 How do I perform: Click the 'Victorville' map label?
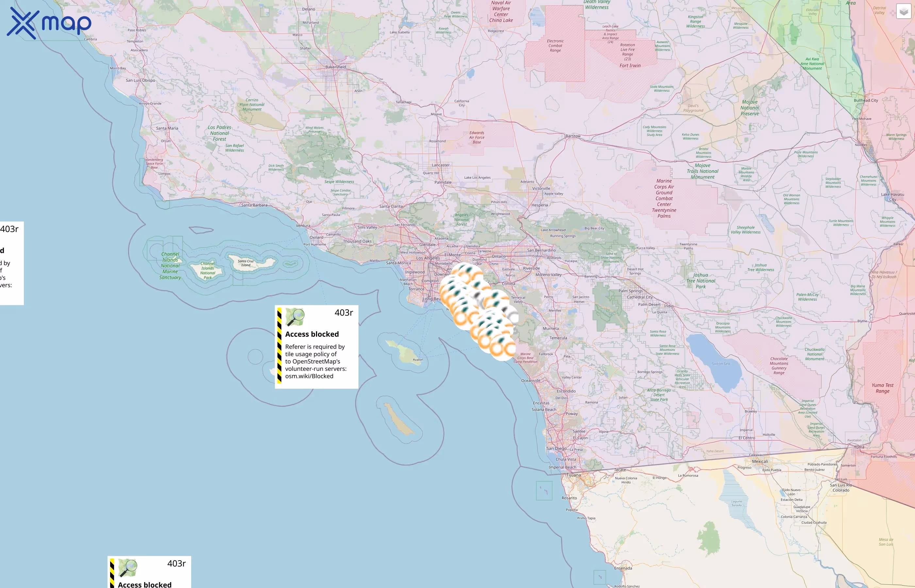pos(541,188)
